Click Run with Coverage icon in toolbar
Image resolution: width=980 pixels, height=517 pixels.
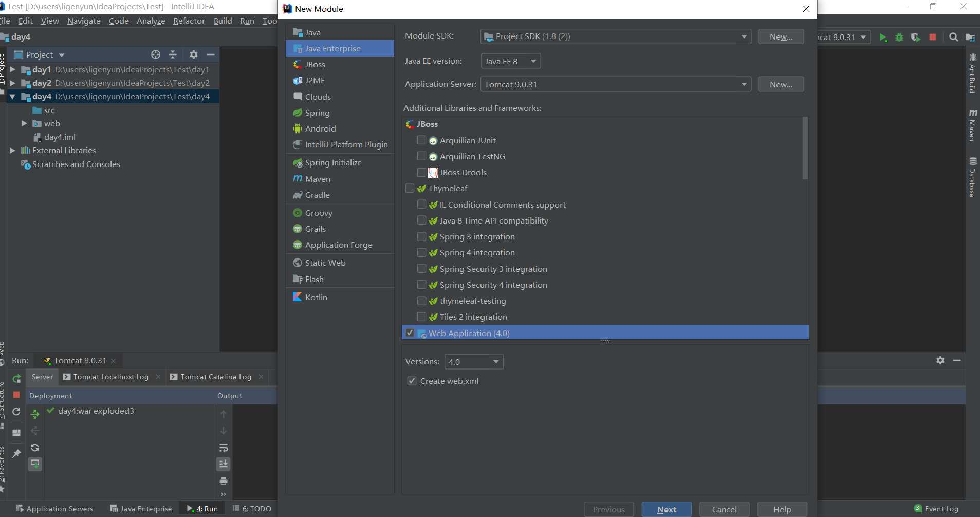click(916, 37)
